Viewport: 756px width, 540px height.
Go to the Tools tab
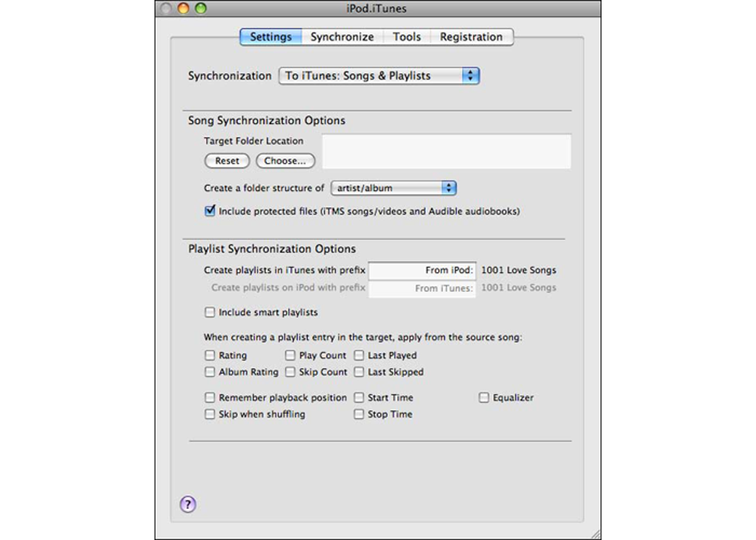[x=406, y=37]
